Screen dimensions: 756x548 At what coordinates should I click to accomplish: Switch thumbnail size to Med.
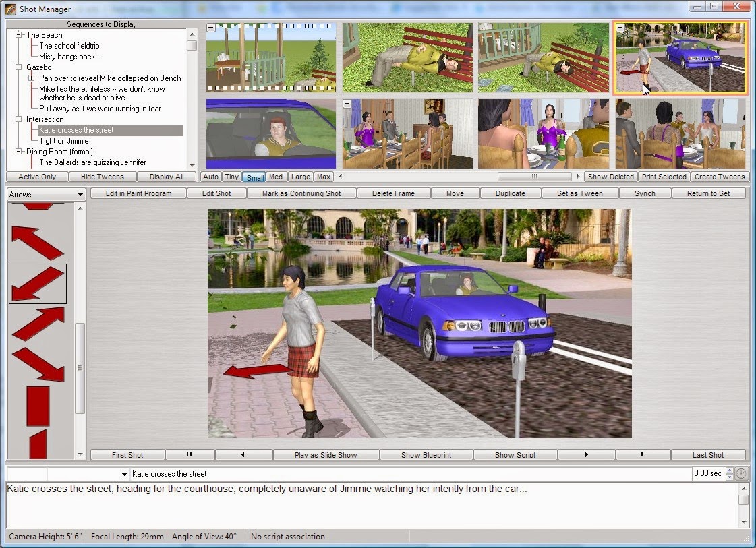(x=277, y=176)
